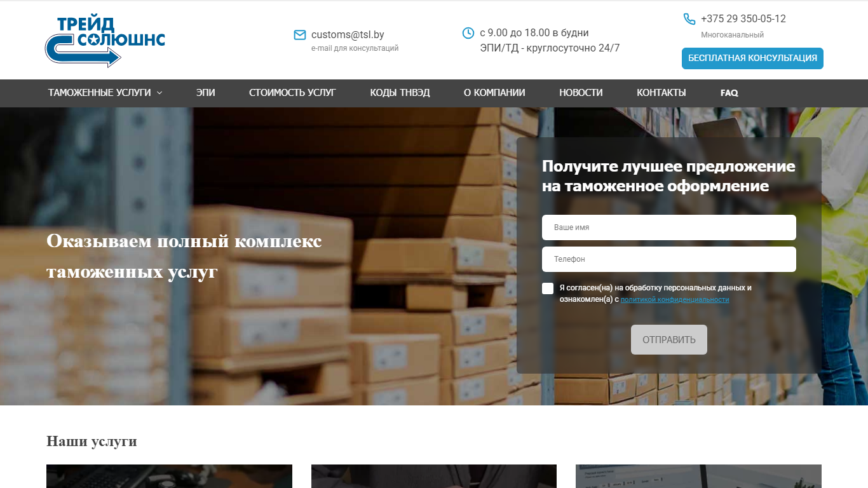This screenshot has width=868, height=488.
Task: Click 'ЭПИ/ТД - круглосуточно 24/7' text
Action: (550, 48)
